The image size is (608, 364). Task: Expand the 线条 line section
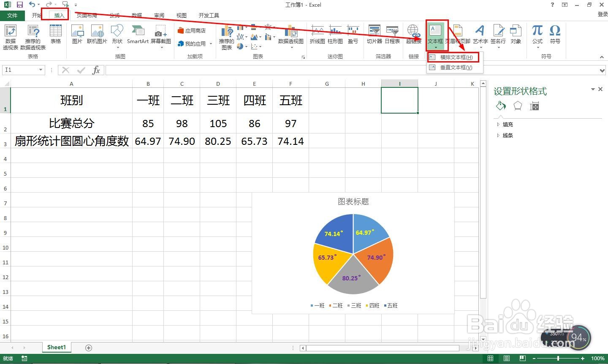click(x=508, y=136)
